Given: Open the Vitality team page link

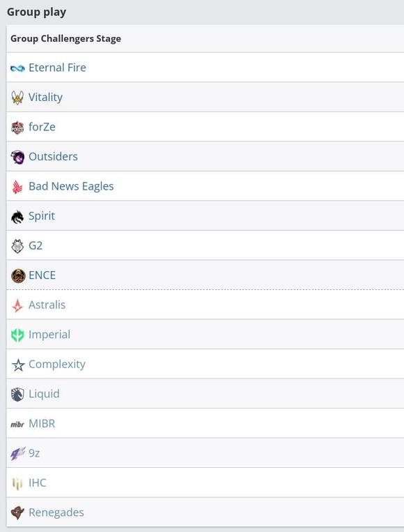Looking at the screenshot, I should (x=45, y=98).
